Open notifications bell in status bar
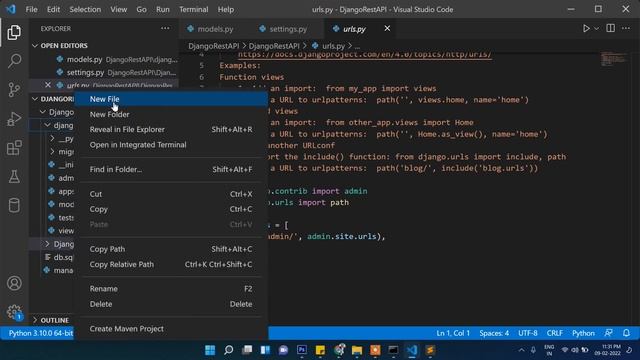This screenshot has height=360, width=640. (x=626, y=333)
